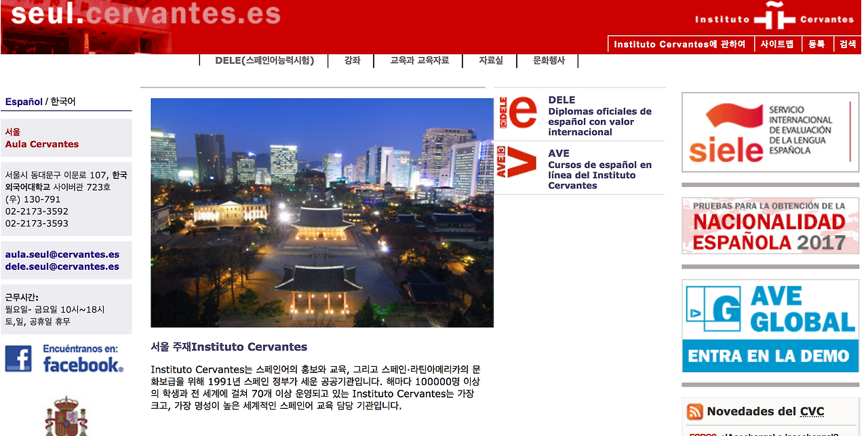Click the Seoul night cityscape photo
This screenshot has width=868, height=436.
click(322, 213)
